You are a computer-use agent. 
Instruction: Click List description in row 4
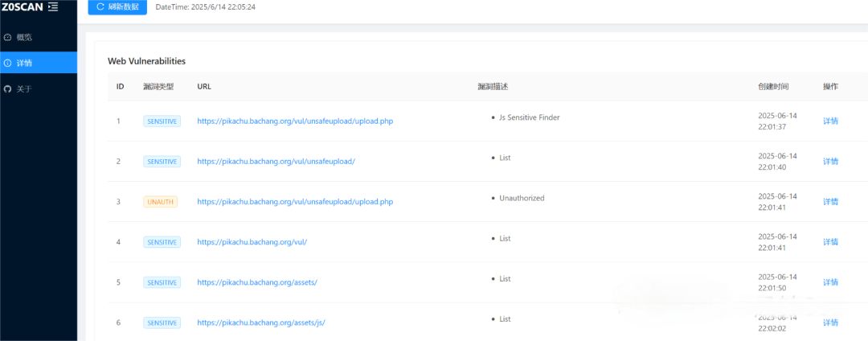point(504,239)
